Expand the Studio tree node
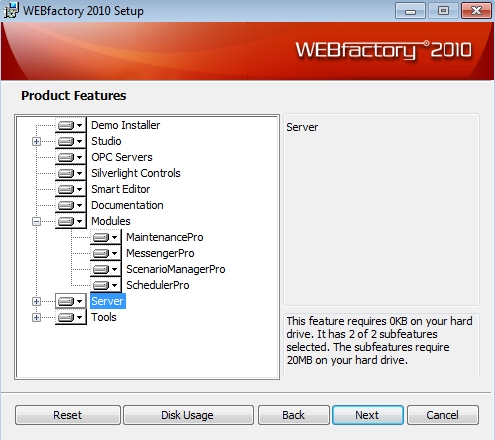495x440 pixels. tap(36, 141)
